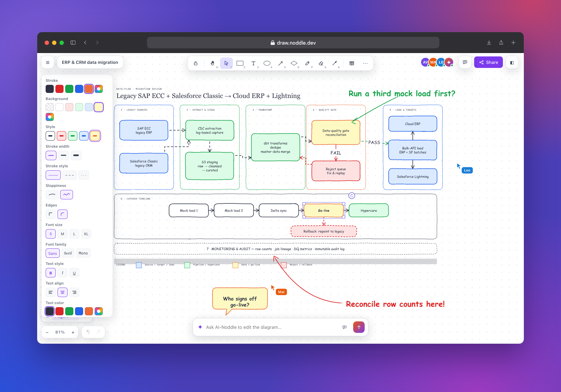The height and width of the screenshot is (392, 561).
Task: Set font size to XL
Action: [86, 234]
